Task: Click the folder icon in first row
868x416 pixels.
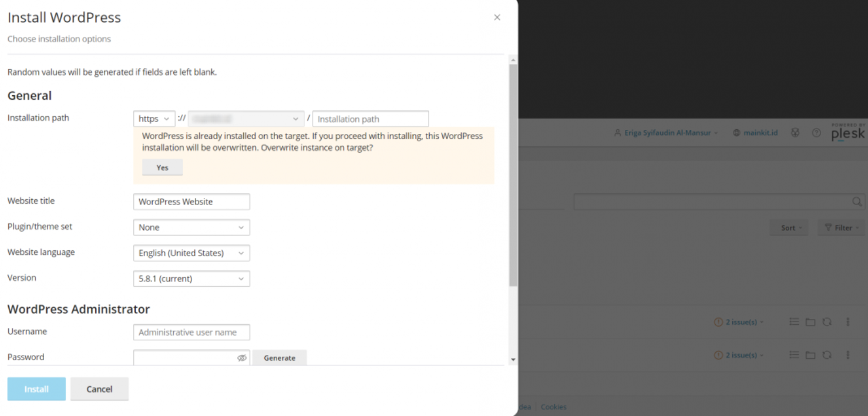Action: pos(810,322)
